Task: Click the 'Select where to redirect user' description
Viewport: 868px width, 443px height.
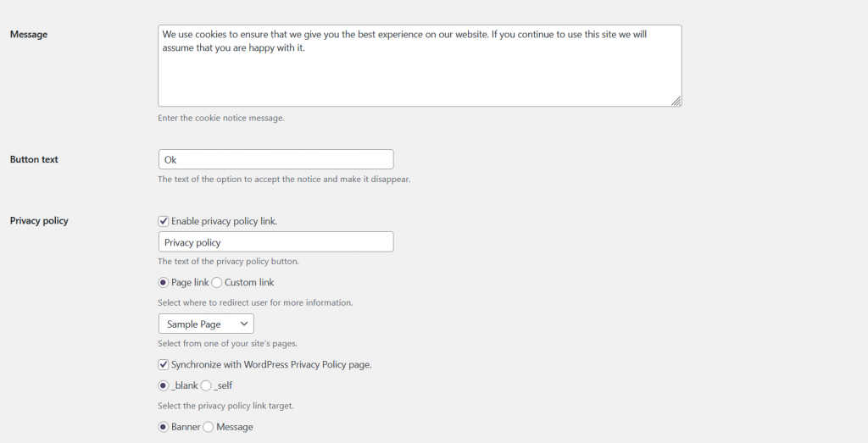Action: pyautogui.click(x=255, y=302)
